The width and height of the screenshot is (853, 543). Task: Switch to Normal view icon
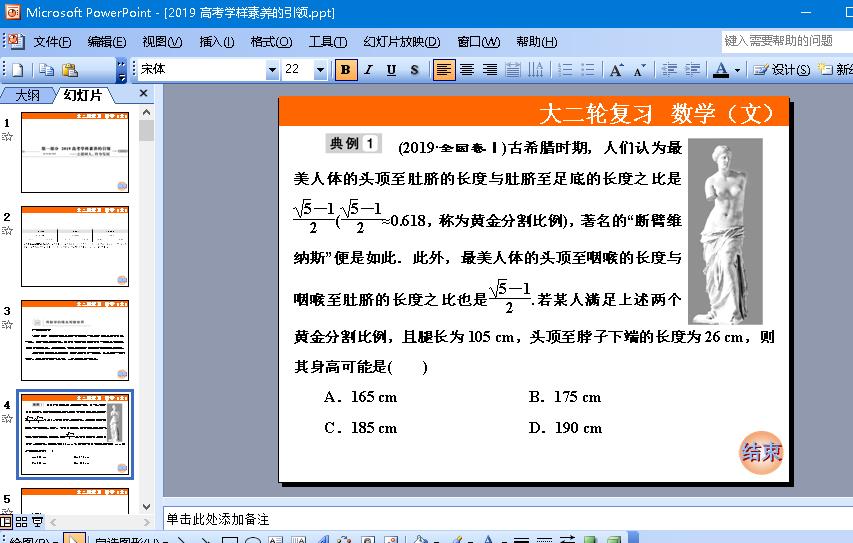[6, 522]
